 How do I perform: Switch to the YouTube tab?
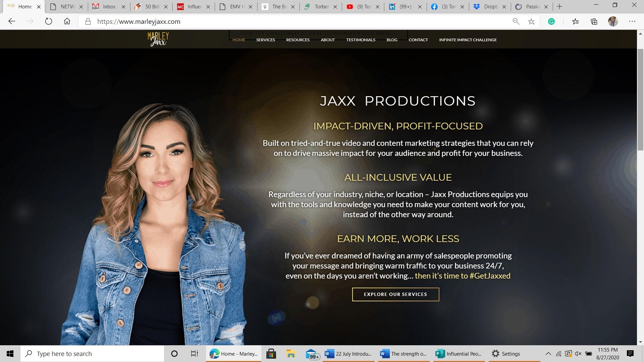click(x=363, y=6)
